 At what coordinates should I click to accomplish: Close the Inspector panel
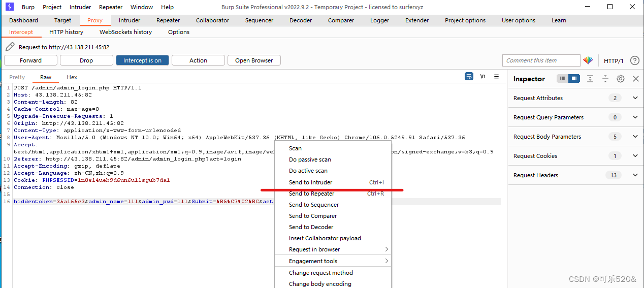click(636, 79)
